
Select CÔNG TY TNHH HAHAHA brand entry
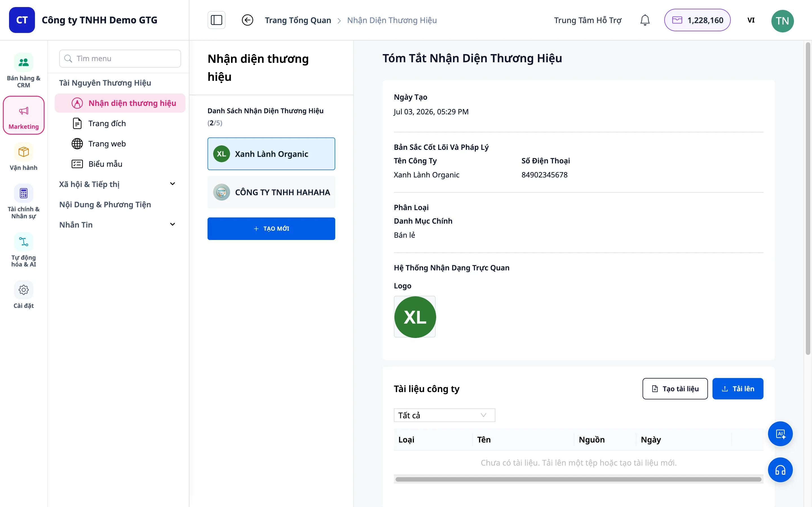click(271, 192)
